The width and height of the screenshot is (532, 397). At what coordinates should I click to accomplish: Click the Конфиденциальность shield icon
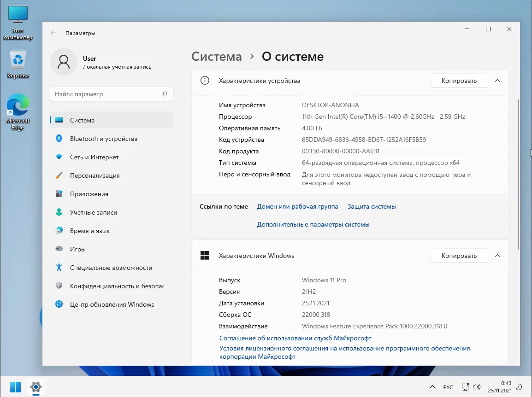pyautogui.click(x=59, y=286)
